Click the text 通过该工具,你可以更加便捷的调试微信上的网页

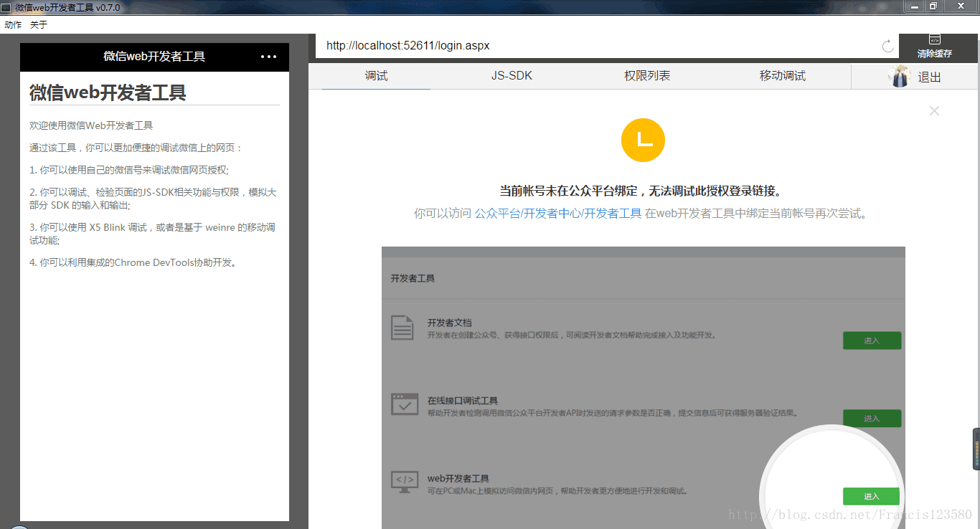click(136, 148)
